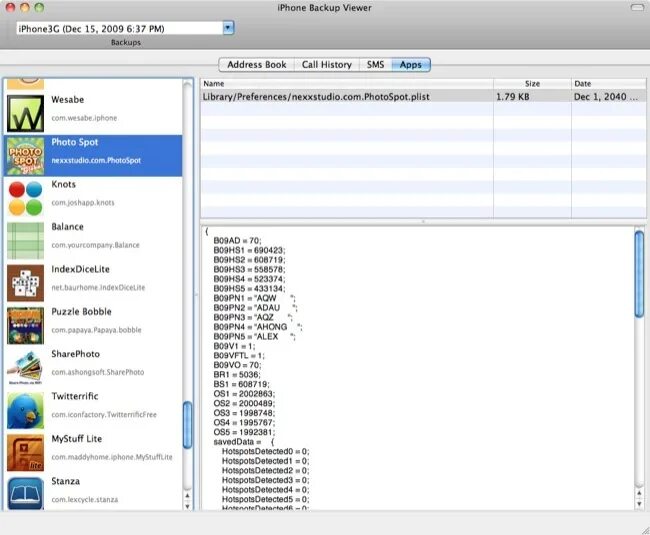Click the MyStuff Lite app icon
Image resolution: width=650 pixels, height=535 pixels.
pyautogui.click(x=25, y=453)
